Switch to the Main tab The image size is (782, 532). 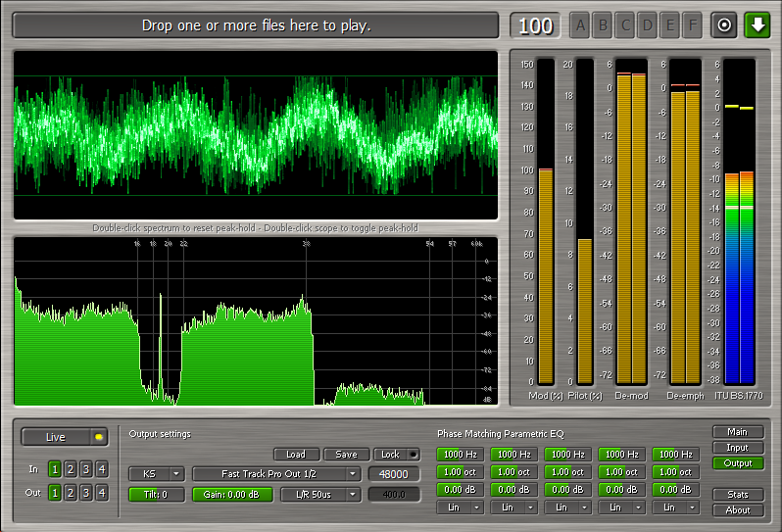coord(738,432)
